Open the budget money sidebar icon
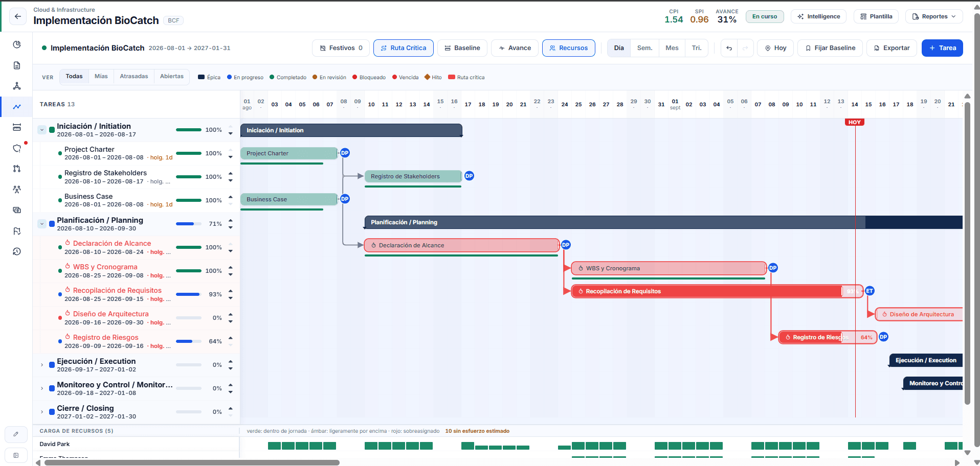 pos(17,210)
